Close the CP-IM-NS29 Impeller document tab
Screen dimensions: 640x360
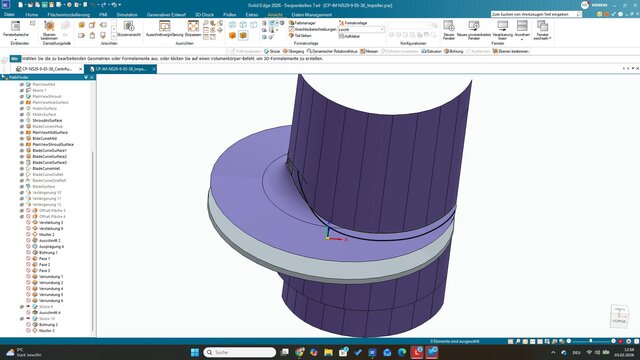pyautogui.click(x=154, y=69)
